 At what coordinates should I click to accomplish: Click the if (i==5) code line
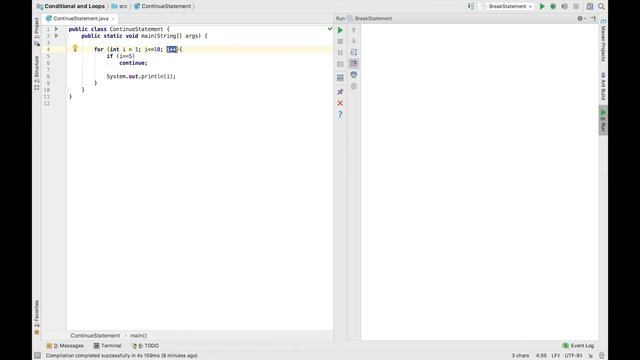[x=120, y=56]
